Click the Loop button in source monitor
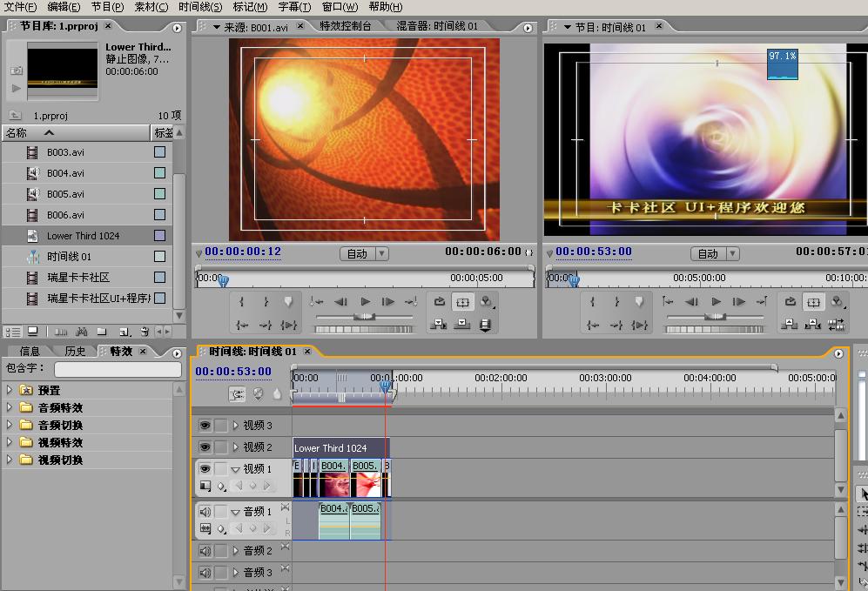 click(x=440, y=302)
